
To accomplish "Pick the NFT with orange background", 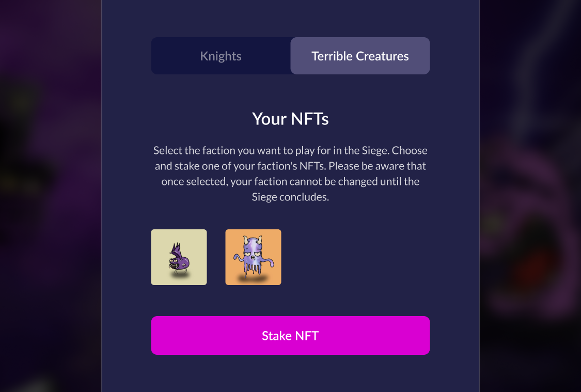I will coord(253,257).
